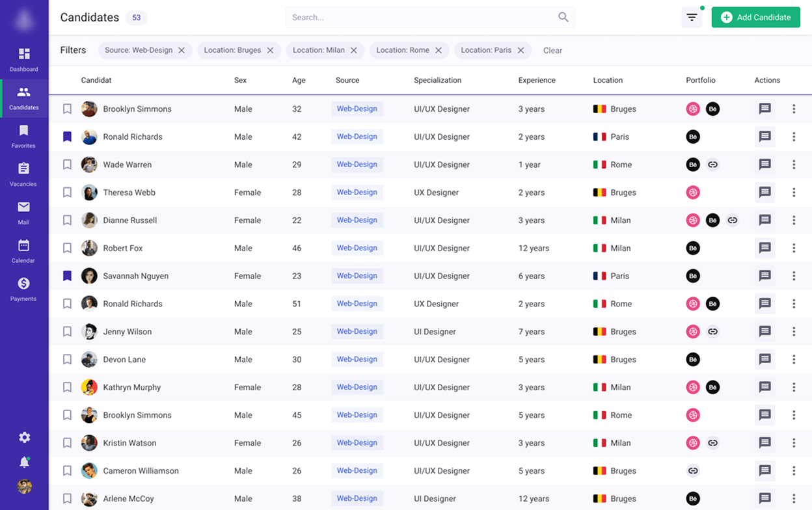Open the actions menu for Arlene McCoy

794,498
